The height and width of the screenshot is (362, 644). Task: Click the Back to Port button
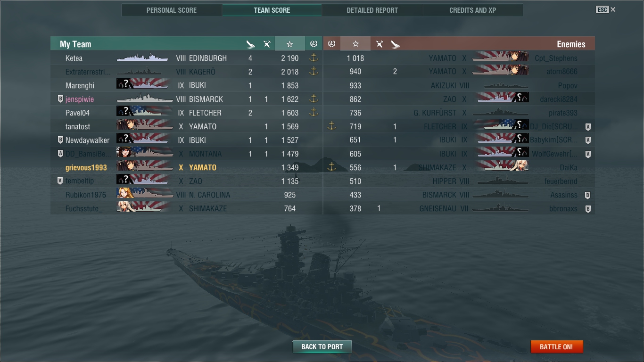coord(322,346)
